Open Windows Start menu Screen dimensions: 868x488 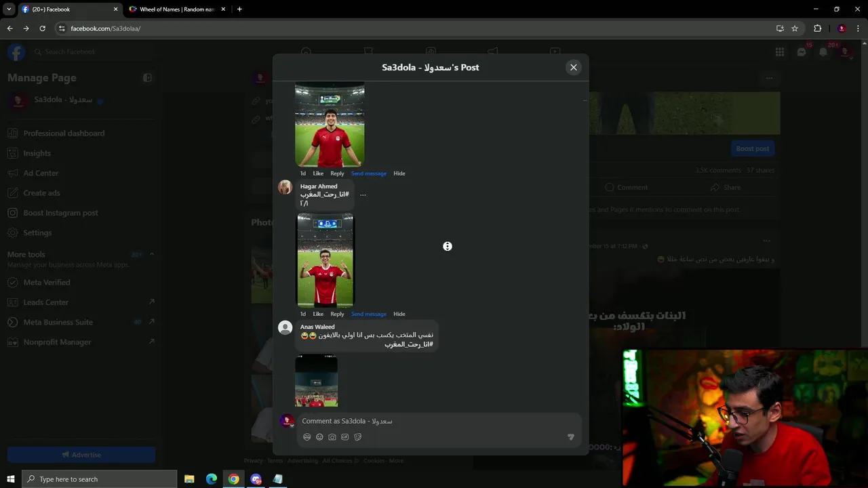click(10, 479)
